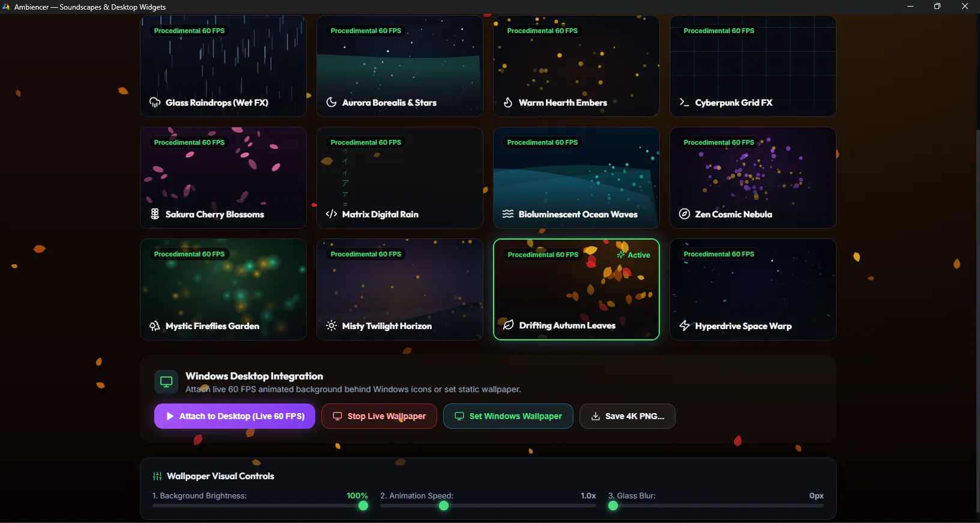Click the sliders icon beside Wallpaper Visual Controls
The height and width of the screenshot is (523, 980).
pyautogui.click(x=157, y=476)
